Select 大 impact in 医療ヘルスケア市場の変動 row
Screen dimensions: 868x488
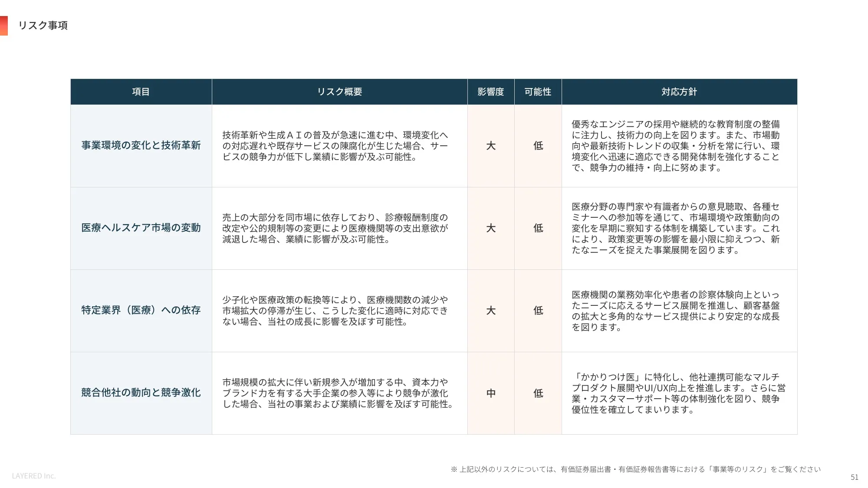(491, 228)
